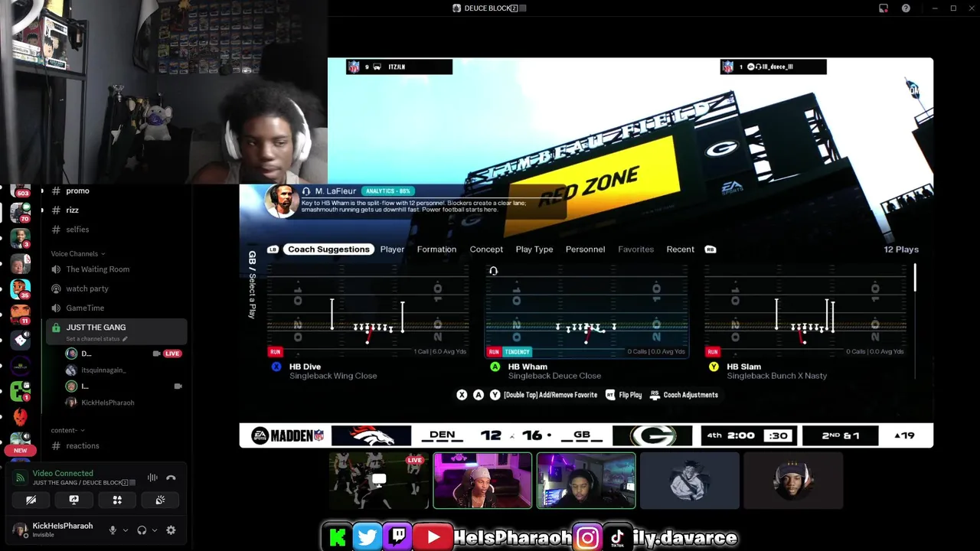Click the blue X button next to HB Dive

(x=276, y=367)
